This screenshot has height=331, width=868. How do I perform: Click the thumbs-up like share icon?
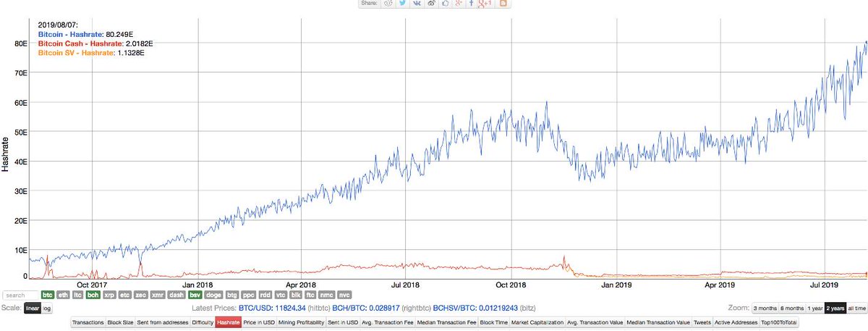(x=446, y=3)
